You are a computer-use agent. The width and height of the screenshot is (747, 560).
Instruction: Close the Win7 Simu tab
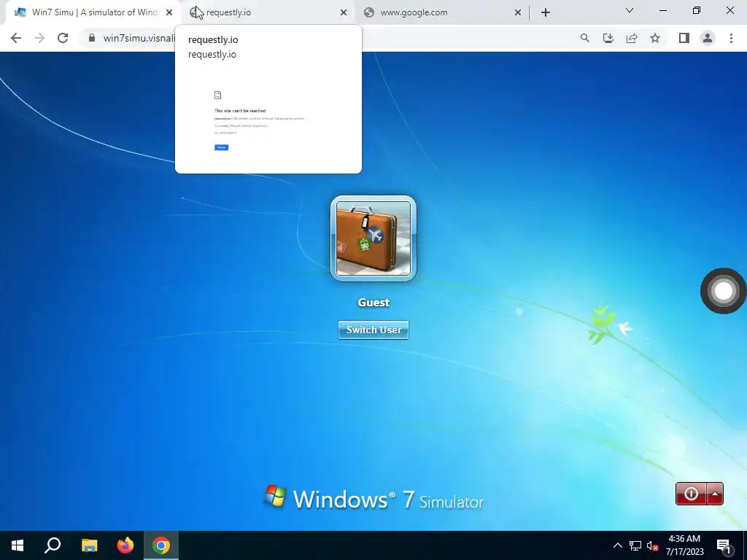click(169, 13)
